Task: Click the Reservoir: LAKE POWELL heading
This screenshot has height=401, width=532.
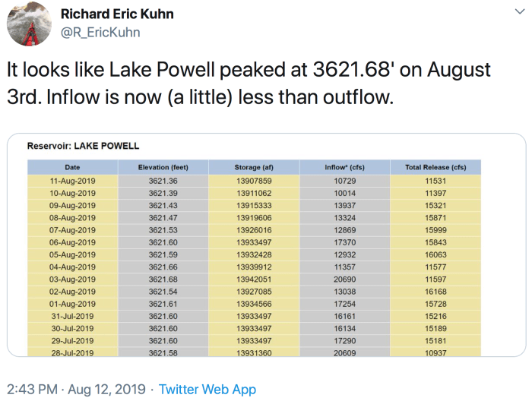Action: coord(84,147)
